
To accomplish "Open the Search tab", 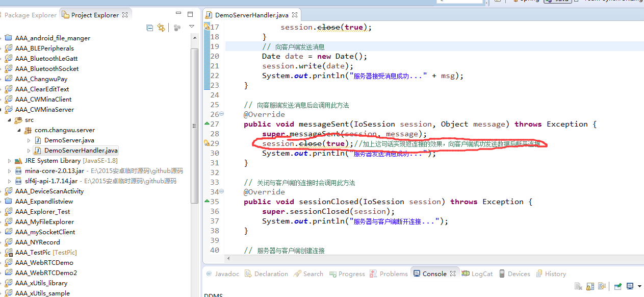I will (x=308, y=274).
